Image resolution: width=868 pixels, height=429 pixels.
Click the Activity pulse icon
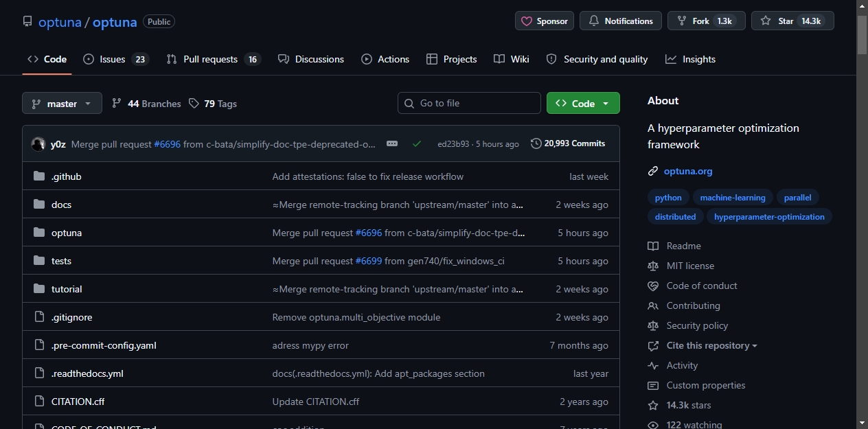653,365
